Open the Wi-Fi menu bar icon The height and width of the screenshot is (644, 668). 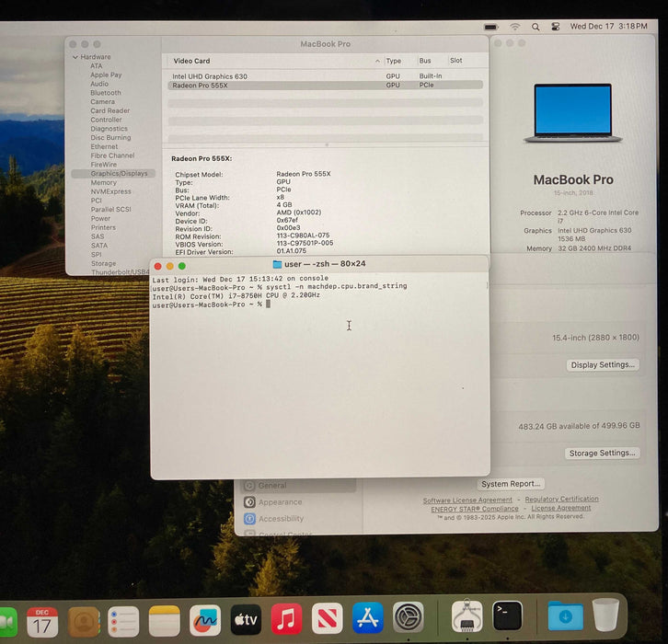tap(515, 27)
